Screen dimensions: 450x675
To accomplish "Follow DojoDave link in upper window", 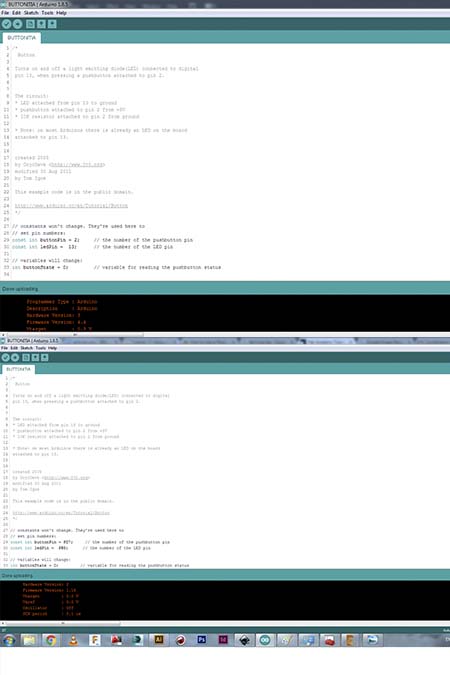I will point(78,164).
